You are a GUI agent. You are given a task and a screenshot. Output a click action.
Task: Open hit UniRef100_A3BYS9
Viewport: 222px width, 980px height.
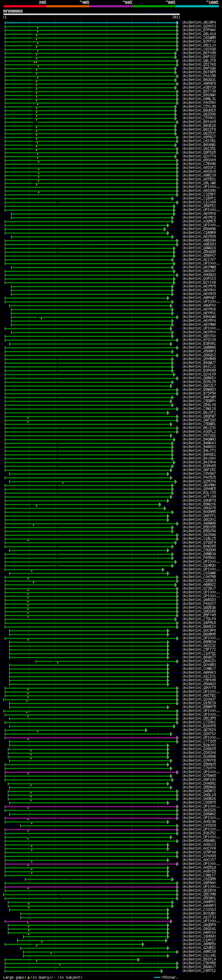point(199,87)
